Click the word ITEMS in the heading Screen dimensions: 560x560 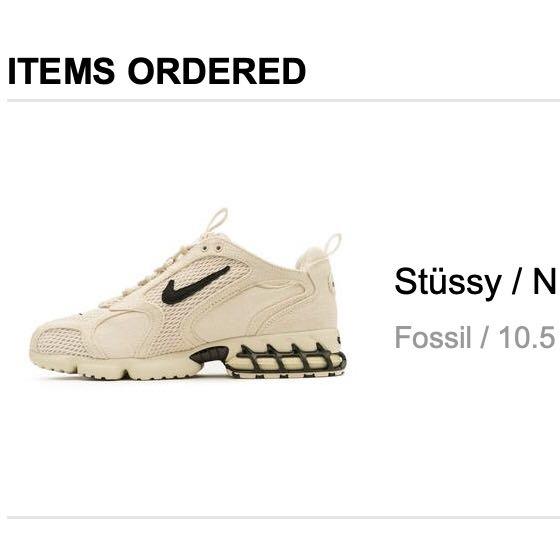pyautogui.click(x=61, y=71)
